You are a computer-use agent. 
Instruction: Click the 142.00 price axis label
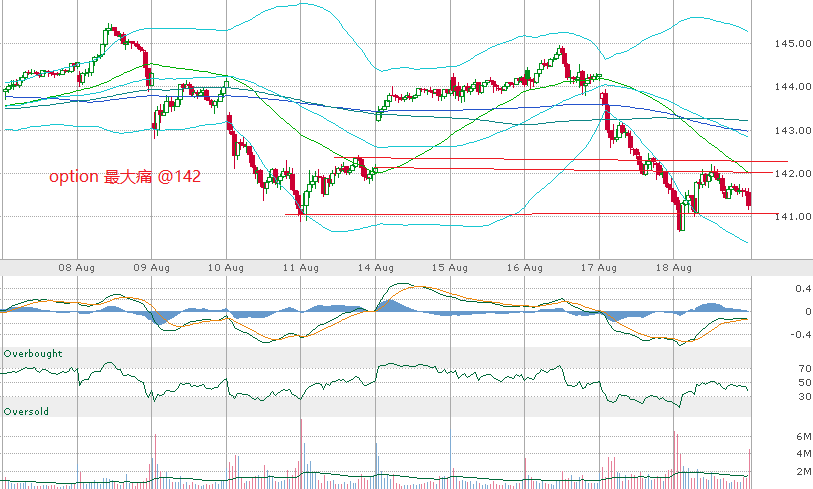[791, 174]
